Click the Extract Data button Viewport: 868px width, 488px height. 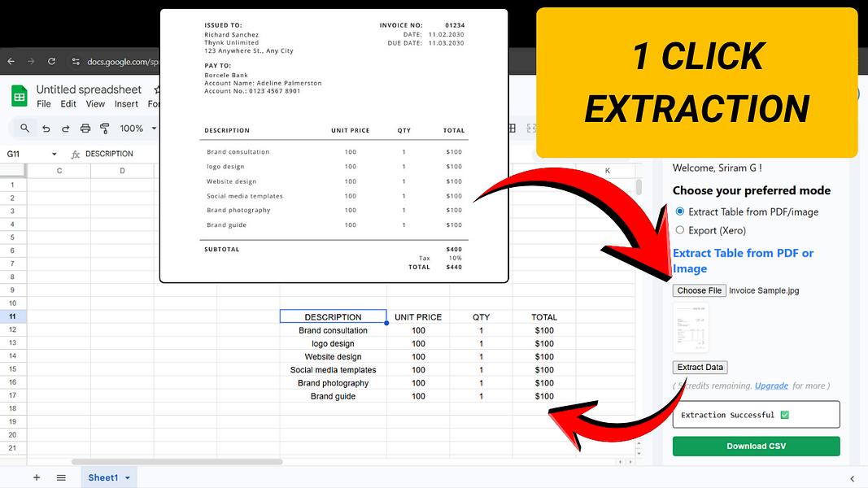point(700,368)
